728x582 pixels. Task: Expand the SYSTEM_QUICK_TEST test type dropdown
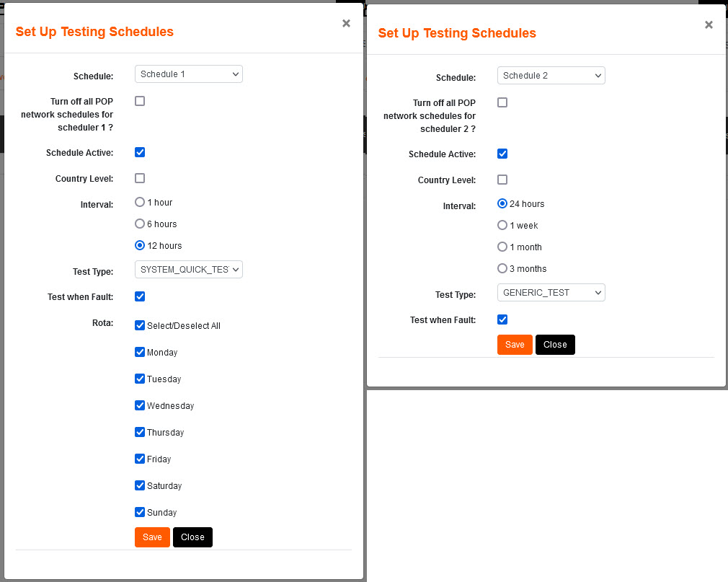click(x=188, y=270)
